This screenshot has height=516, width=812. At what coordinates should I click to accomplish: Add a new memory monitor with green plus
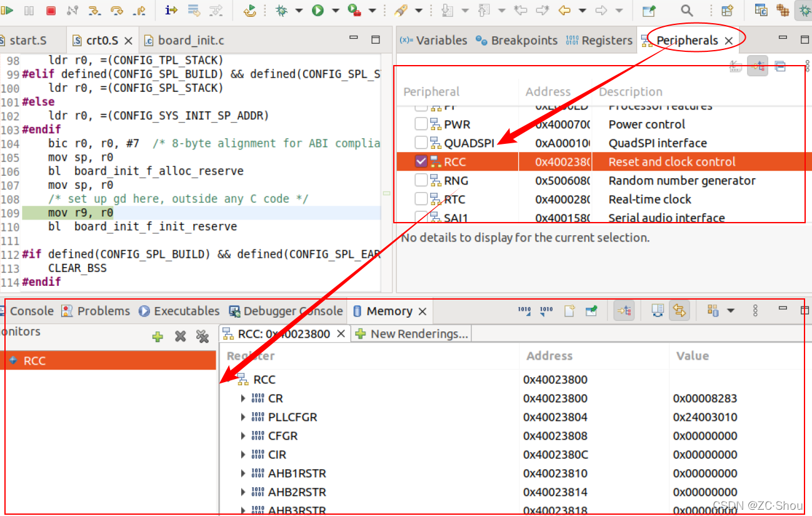(x=158, y=337)
